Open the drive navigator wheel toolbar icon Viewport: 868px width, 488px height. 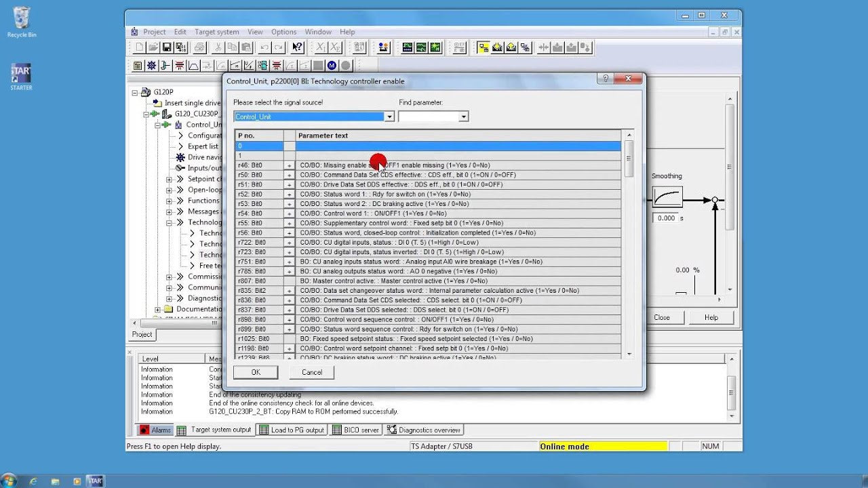tap(152, 66)
